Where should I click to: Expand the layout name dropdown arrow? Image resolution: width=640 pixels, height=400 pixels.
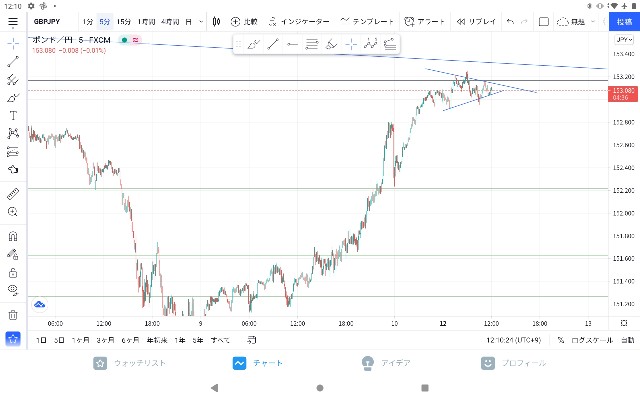point(593,22)
